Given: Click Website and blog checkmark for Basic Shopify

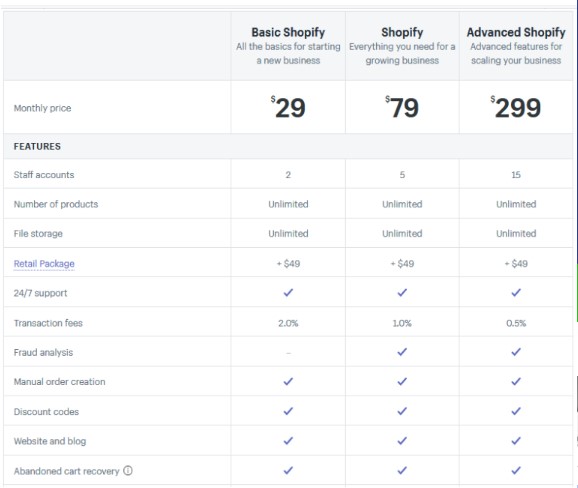Looking at the screenshot, I should point(288,441).
